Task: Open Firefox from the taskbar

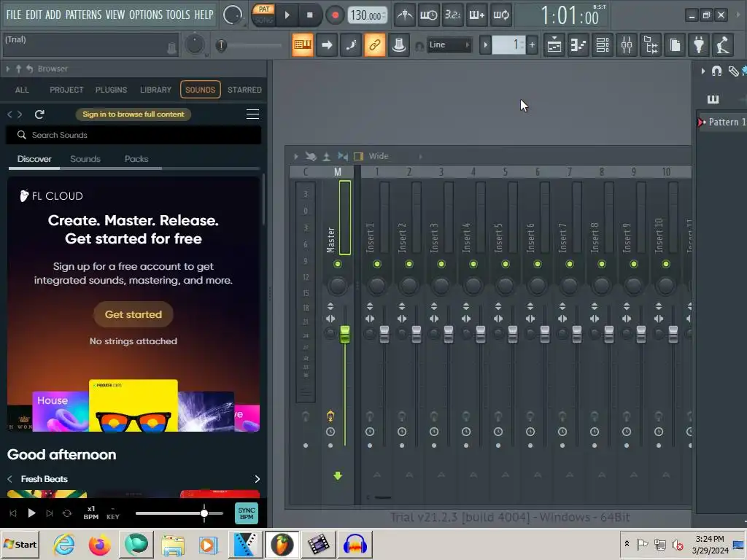Action: coord(99,545)
